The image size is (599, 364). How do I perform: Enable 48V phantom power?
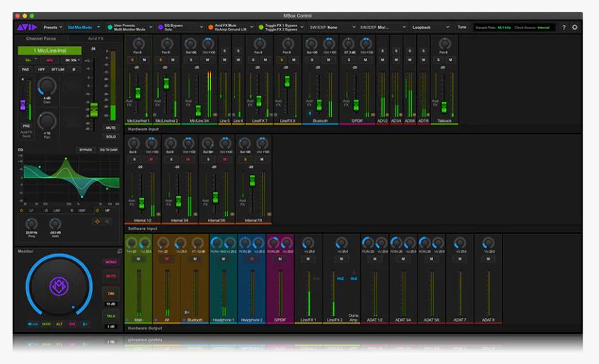pyautogui.click(x=50, y=60)
